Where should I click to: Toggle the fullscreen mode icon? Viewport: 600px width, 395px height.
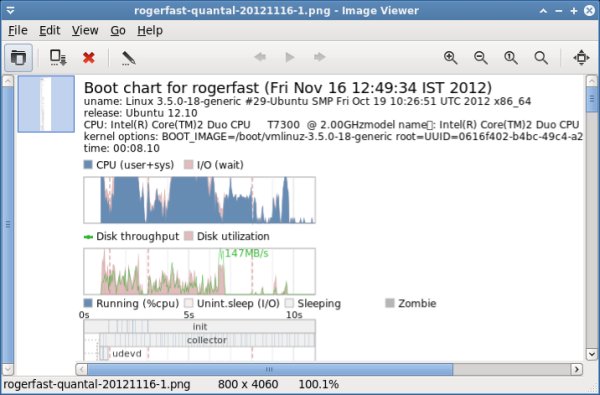click(581, 58)
